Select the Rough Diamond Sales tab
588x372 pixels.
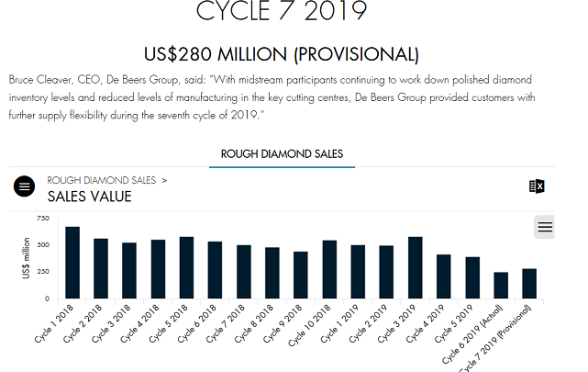282,154
